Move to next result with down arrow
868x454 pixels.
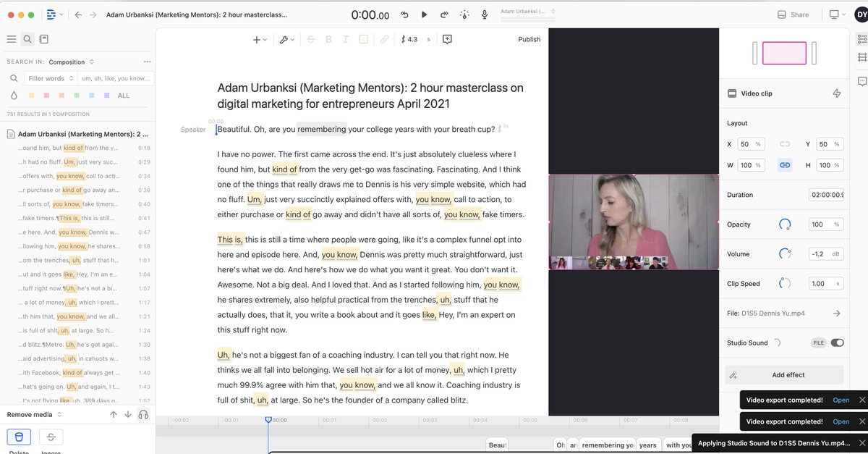pyautogui.click(x=128, y=414)
